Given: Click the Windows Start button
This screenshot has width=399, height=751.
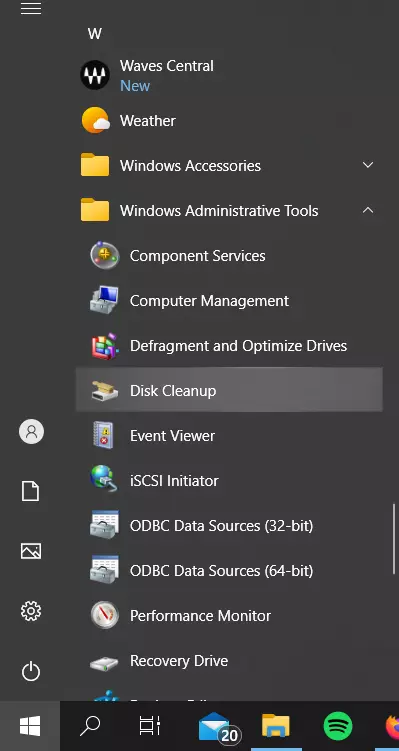Looking at the screenshot, I should (x=30, y=726).
